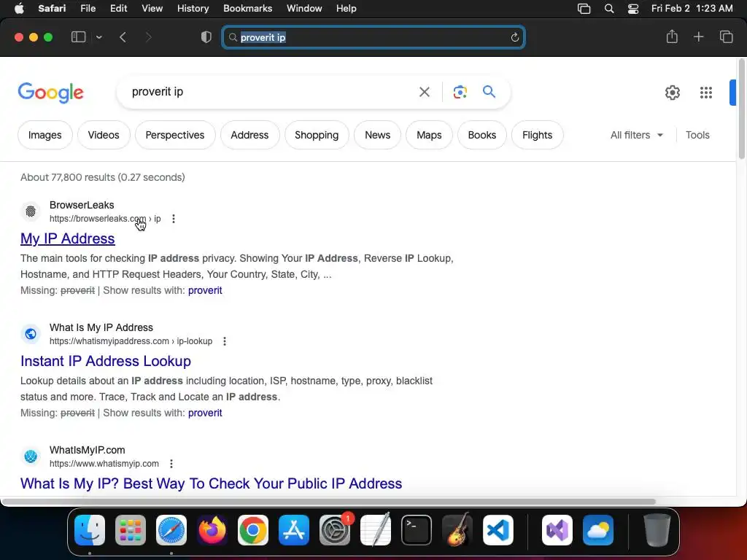Open the Bookmarks menu

coord(248,9)
